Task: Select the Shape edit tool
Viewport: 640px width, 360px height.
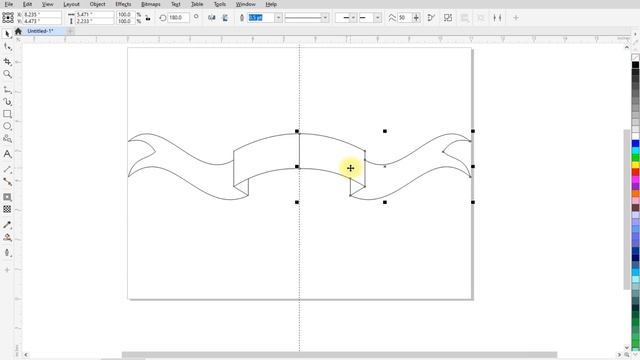Action: pyautogui.click(x=7, y=47)
